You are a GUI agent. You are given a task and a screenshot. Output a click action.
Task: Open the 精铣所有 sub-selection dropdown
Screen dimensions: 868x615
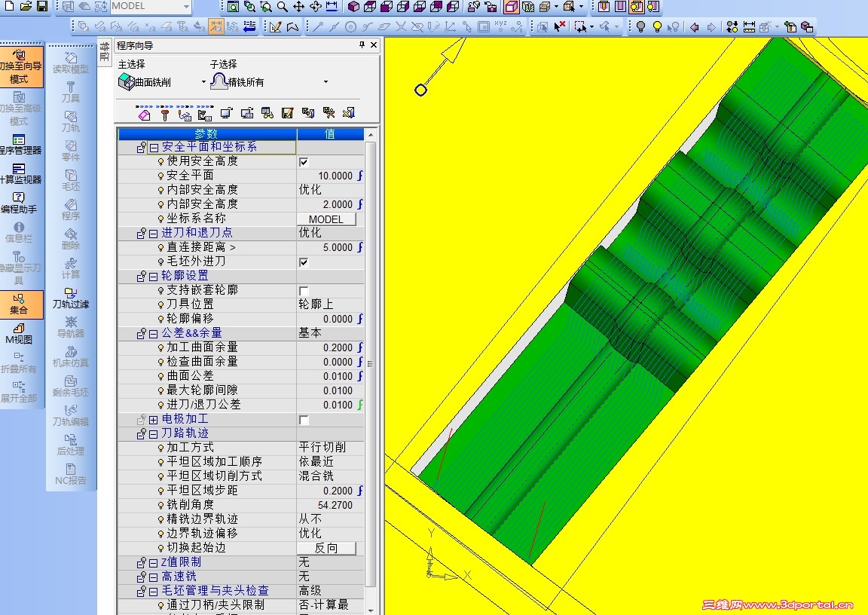[325, 81]
